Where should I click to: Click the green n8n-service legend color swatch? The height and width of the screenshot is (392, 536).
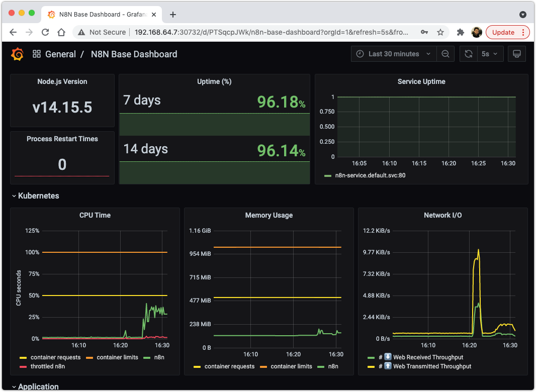click(328, 176)
